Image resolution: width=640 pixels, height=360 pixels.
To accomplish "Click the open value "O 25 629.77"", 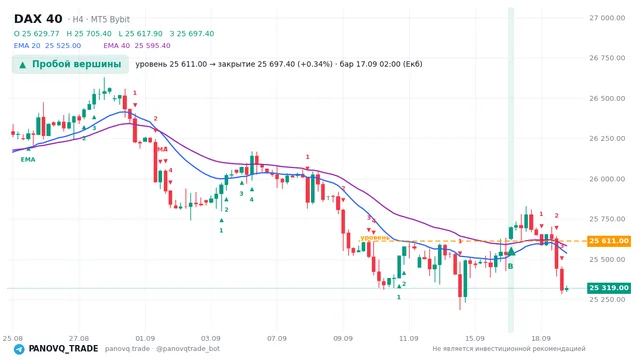I will tap(36, 33).
